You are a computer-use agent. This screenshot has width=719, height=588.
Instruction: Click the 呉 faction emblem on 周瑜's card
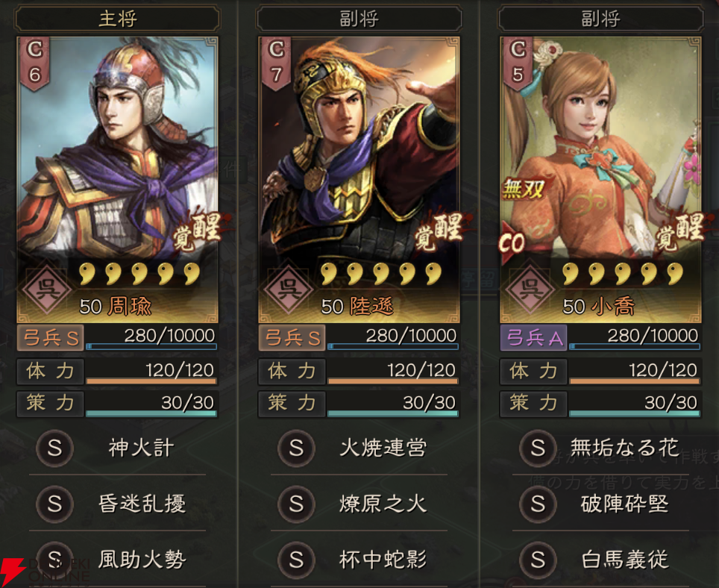(x=48, y=290)
